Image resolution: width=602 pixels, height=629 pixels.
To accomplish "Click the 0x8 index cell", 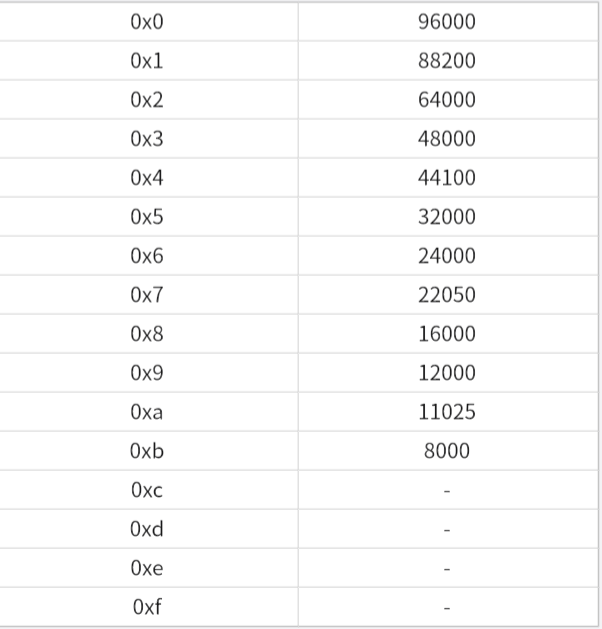I will (146, 334).
